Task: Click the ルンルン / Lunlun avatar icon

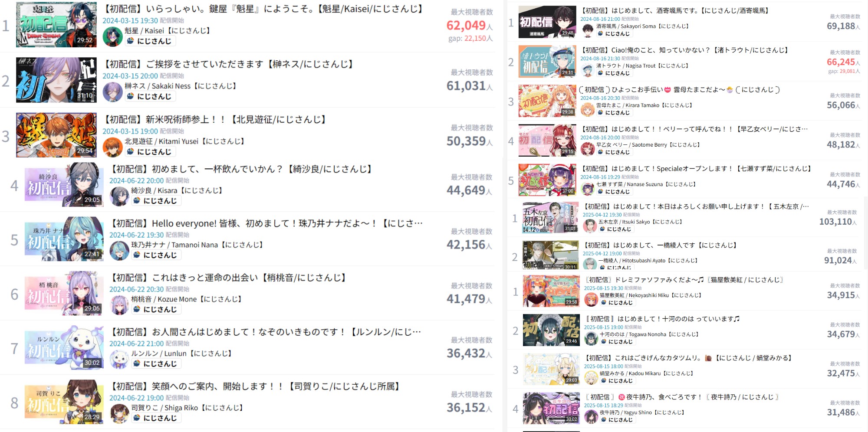Action: point(119,359)
